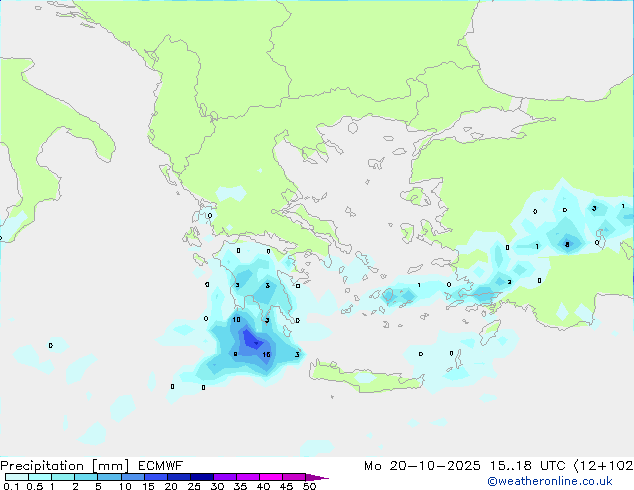Viewport: 634px width, 490px height.
Task: Click the '25' legend scale label
Action: [x=194, y=486]
